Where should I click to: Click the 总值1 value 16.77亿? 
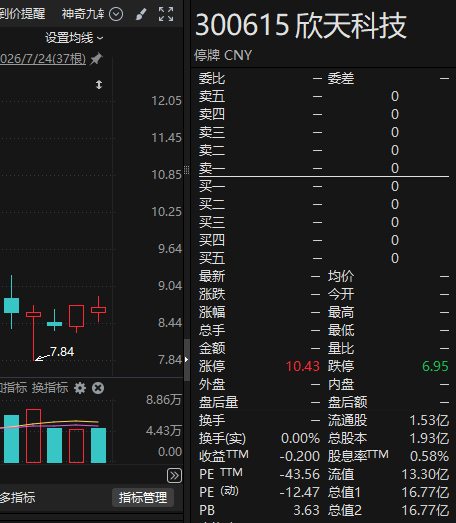click(425, 492)
